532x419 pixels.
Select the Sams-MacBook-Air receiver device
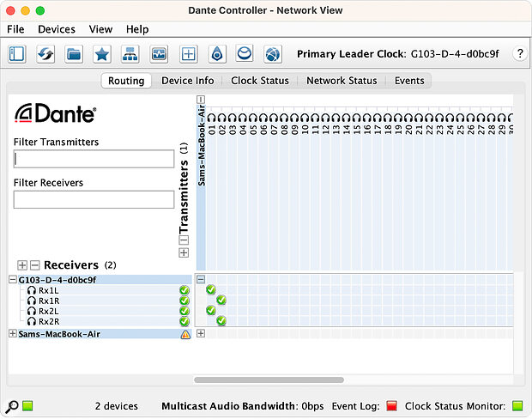[x=59, y=334]
